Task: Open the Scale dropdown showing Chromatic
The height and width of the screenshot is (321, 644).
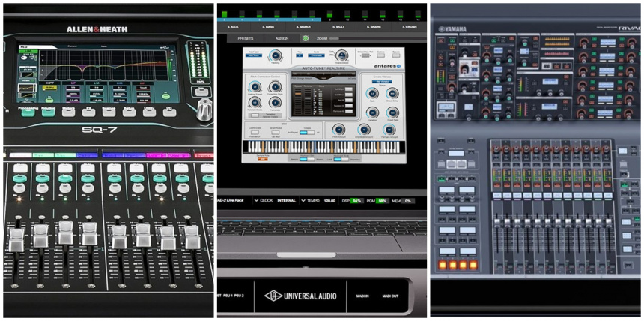Action: click(x=316, y=55)
